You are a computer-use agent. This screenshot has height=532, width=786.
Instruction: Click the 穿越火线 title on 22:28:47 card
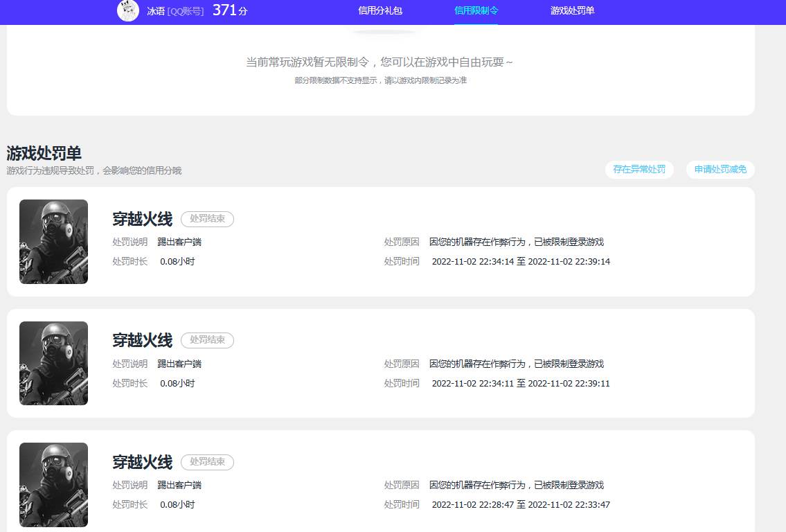click(x=143, y=462)
